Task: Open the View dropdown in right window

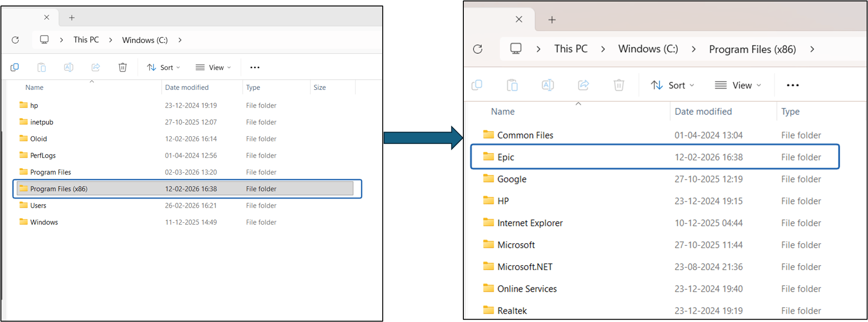Action: [x=738, y=85]
